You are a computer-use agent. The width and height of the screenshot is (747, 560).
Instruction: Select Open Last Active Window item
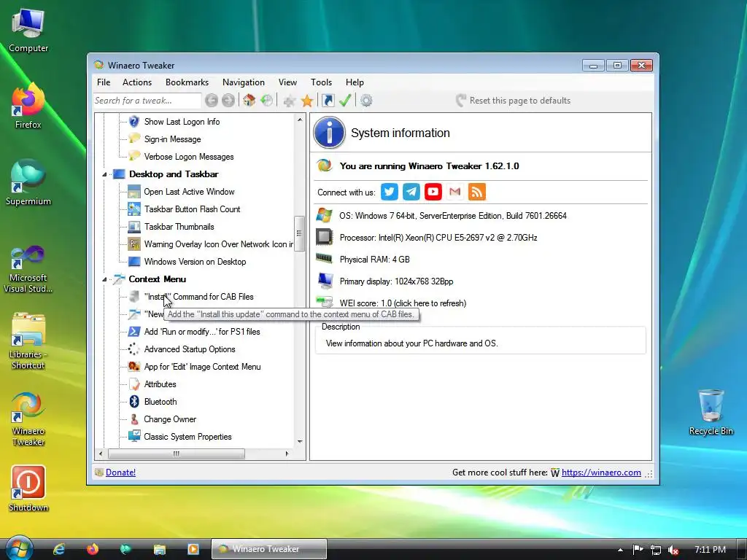[189, 192]
